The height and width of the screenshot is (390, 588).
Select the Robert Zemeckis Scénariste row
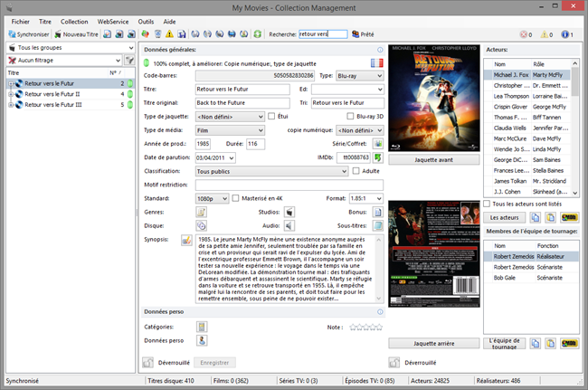(531, 267)
